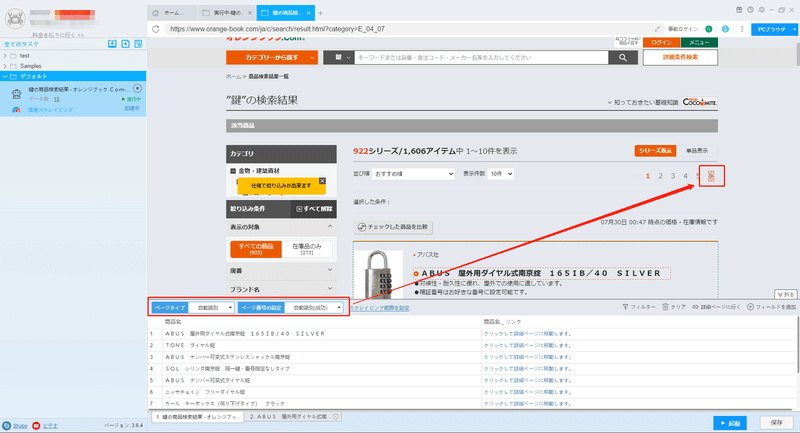Click スクレイピング範囲を設定 link

380,308
